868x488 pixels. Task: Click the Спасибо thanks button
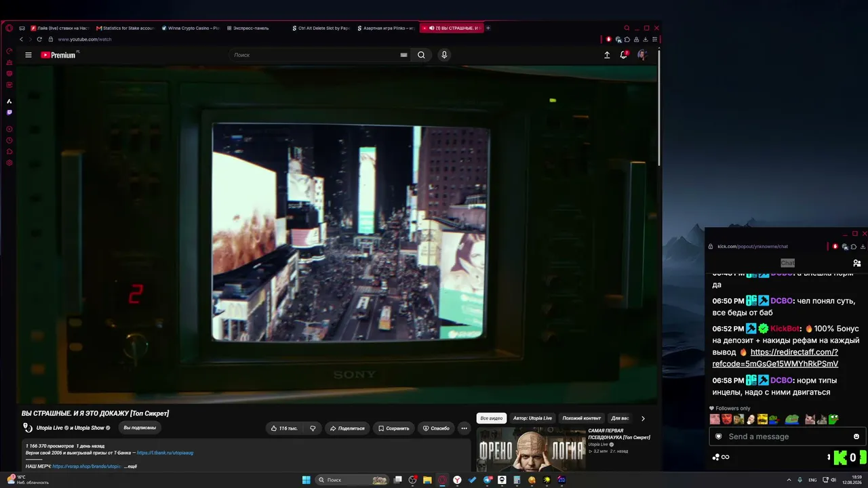pos(436,428)
